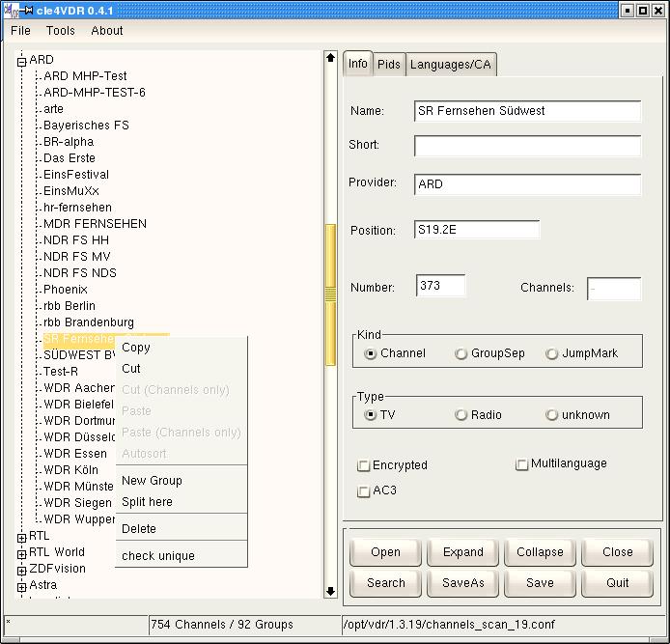Click the Search button

(x=385, y=583)
